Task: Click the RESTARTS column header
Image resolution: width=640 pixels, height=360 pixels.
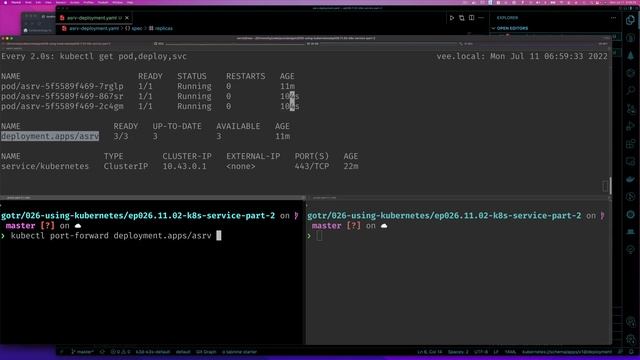Action: pyautogui.click(x=246, y=76)
